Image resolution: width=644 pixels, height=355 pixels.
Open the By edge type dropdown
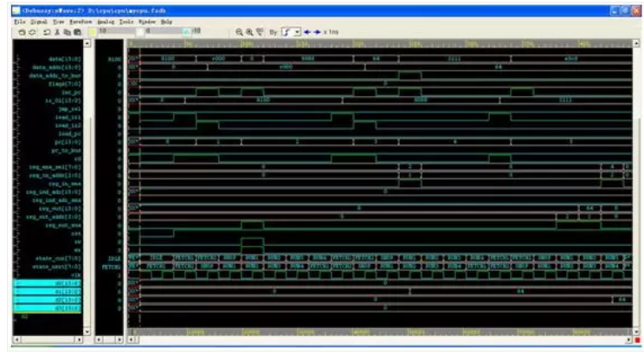point(297,29)
